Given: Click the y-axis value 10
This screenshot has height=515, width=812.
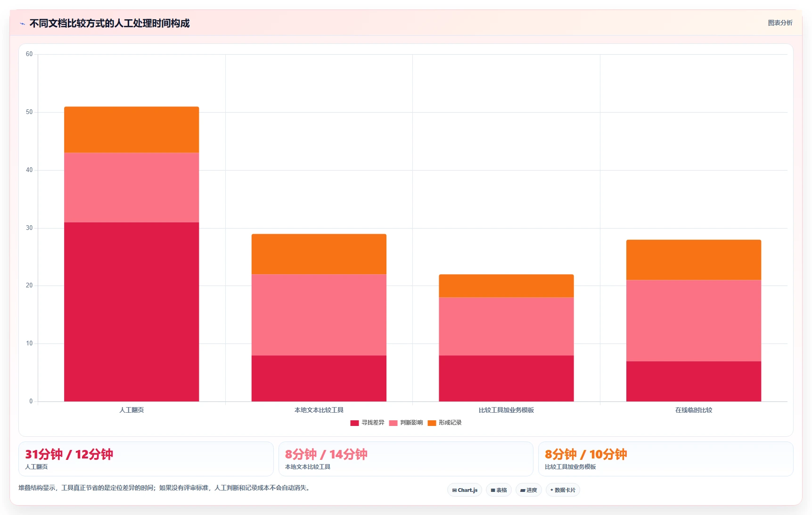Looking at the screenshot, I should (x=29, y=343).
